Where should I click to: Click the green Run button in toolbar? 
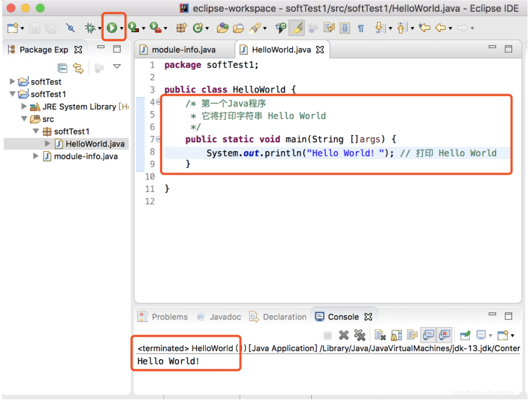(x=112, y=28)
